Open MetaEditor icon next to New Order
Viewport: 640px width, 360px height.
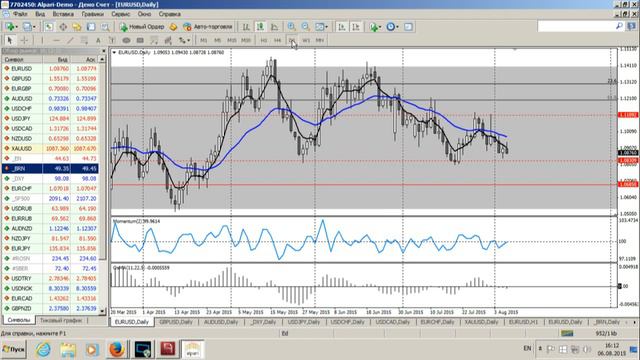(173, 27)
